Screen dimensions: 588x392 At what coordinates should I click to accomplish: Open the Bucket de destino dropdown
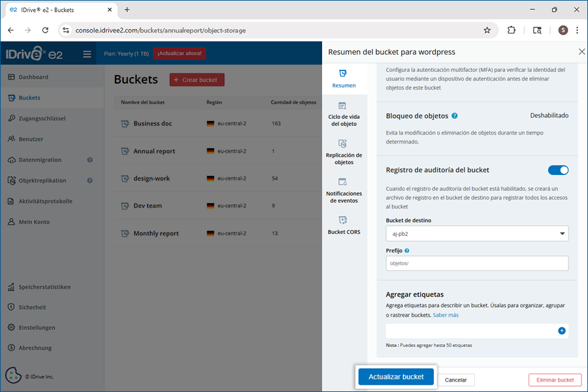click(477, 234)
